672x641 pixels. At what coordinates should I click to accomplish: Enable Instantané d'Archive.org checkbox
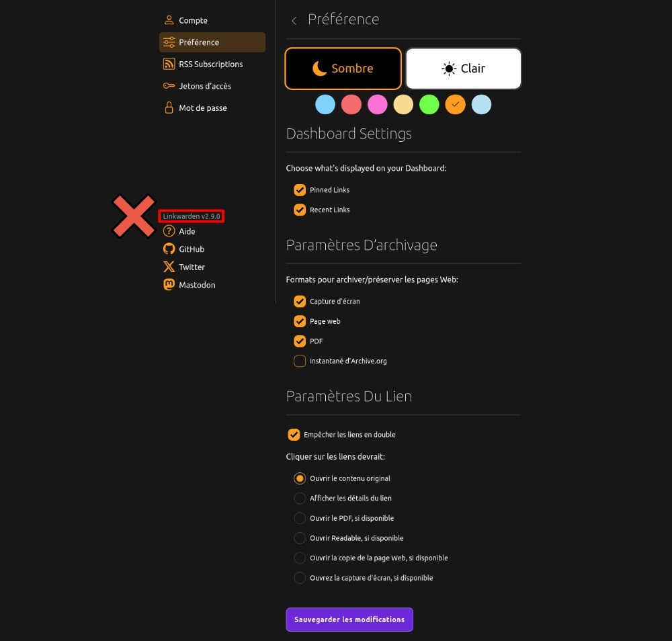pyautogui.click(x=300, y=361)
